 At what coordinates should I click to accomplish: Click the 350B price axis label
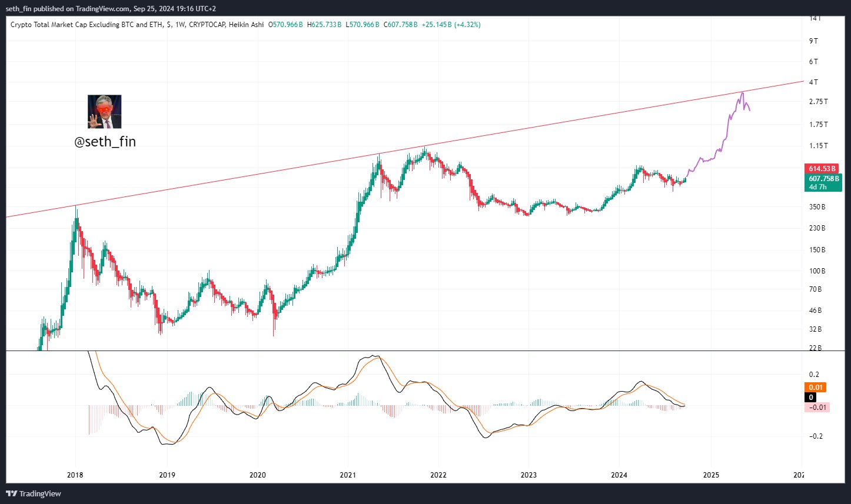pyautogui.click(x=817, y=207)
